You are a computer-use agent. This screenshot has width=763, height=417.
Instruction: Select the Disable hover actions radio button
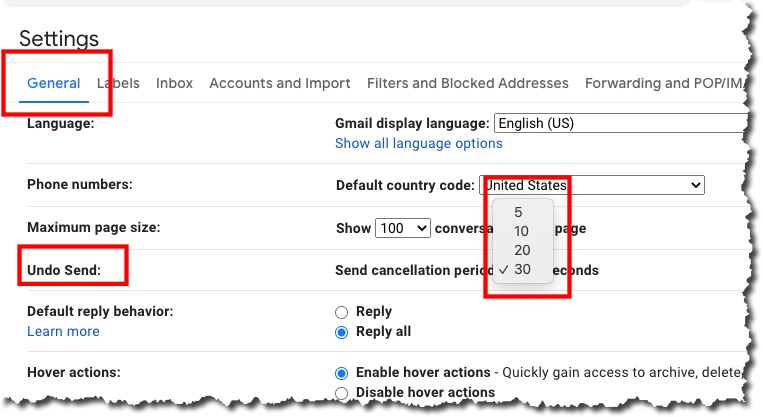pyautogui.click(x=342, y=392)
